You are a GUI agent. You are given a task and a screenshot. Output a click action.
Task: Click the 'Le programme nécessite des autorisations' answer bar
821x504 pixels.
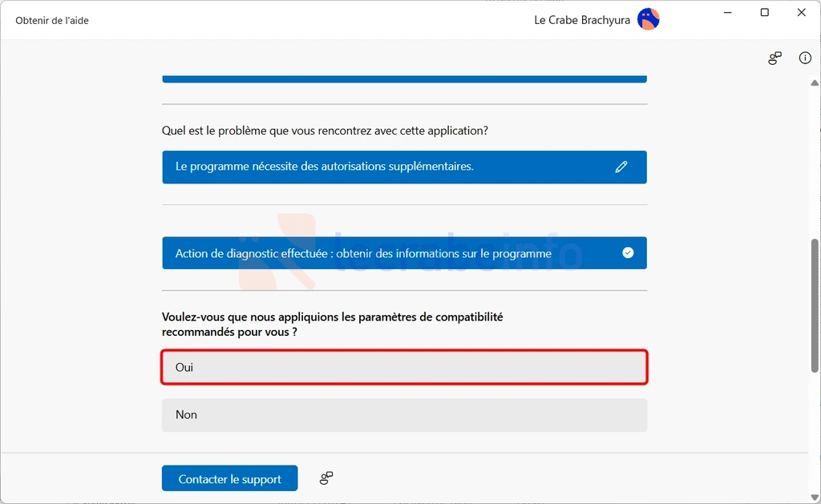click(x=404, y=167)
